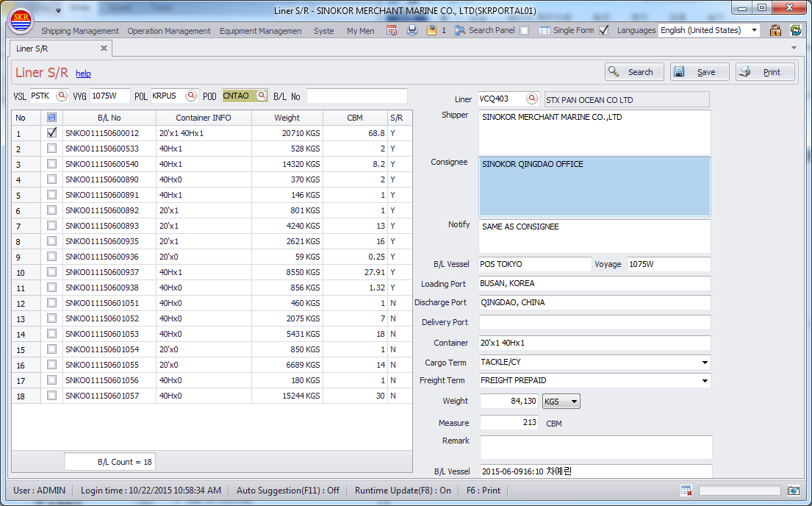Image resolution: width=812 pixels, height=506 pixels.
Task: Click the Single Form table icon
Action: coord(545,31)
